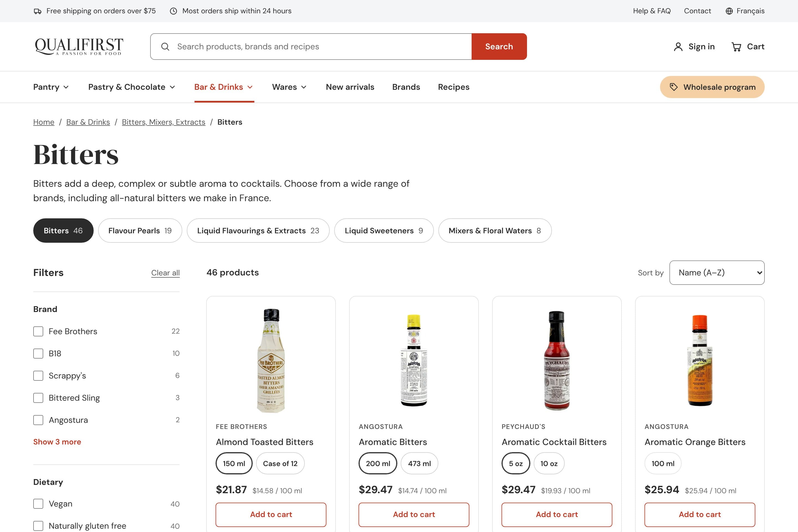Select Case of 12 size option
This screenshot has height=532, width=798.
click(x=280, y=464)
